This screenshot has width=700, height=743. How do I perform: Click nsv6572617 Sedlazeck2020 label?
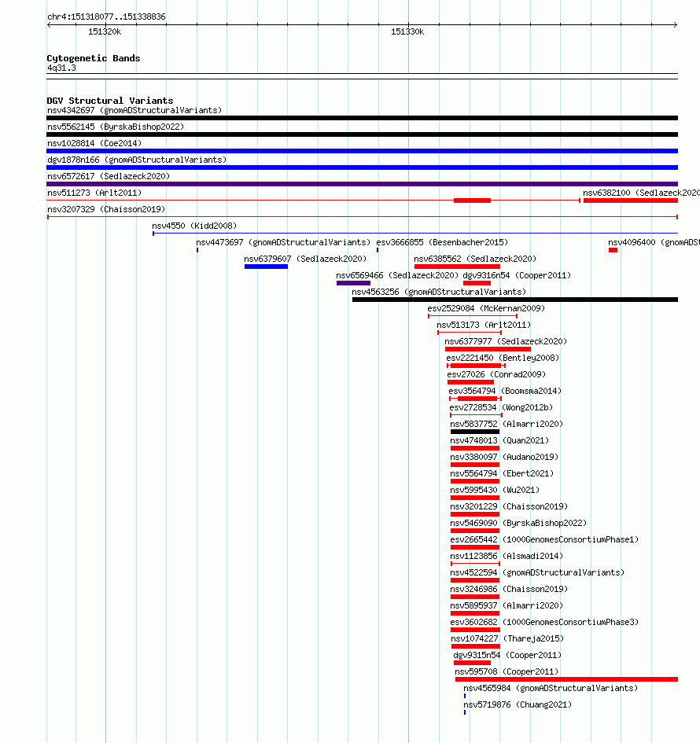coord(109,176)
